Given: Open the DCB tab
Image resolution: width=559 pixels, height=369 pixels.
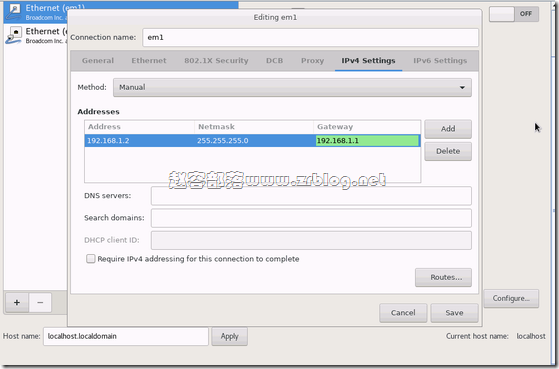Looking at the screenshot, I should (274, 61).
